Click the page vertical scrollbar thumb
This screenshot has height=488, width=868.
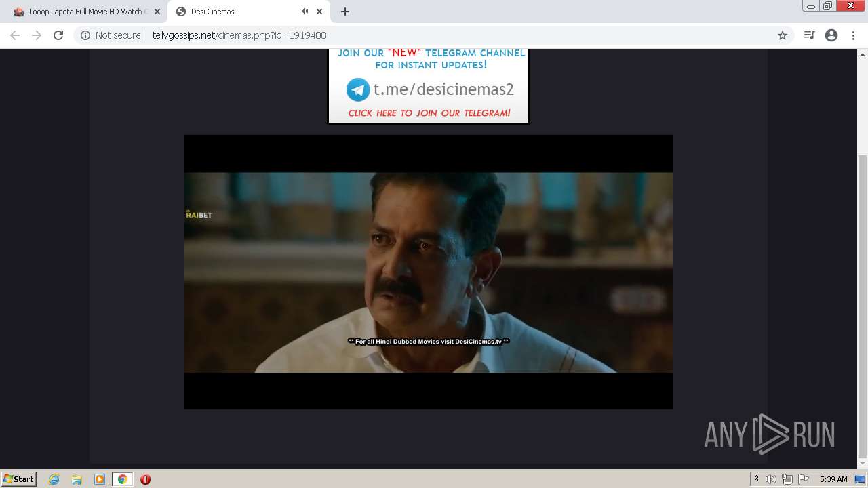click(863, 305)
